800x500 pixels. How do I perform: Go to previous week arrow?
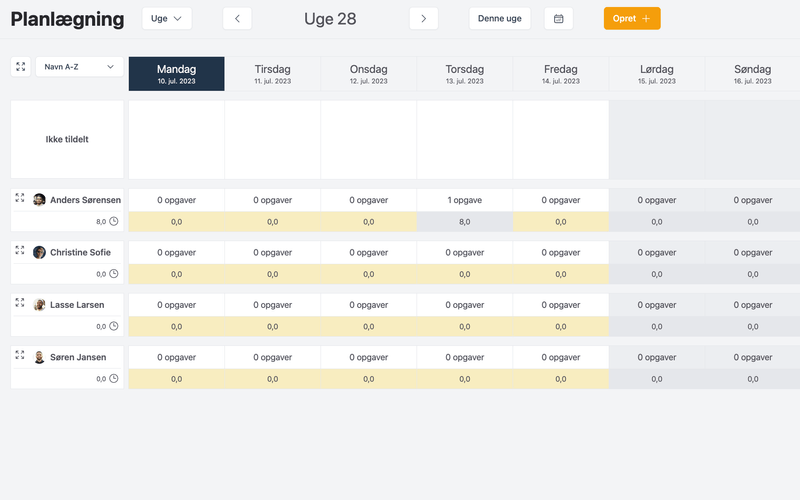tap(237, 18)
